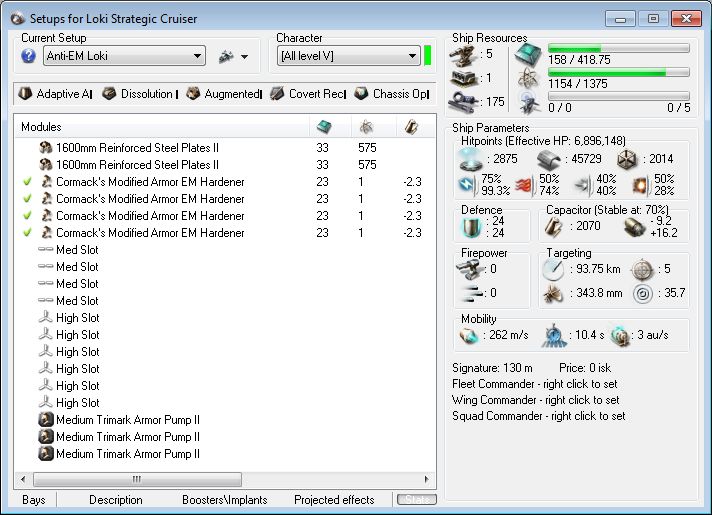Expand the arrow beside the ship icon
This screenshot has height=515, width=712.
coord(245,57)
